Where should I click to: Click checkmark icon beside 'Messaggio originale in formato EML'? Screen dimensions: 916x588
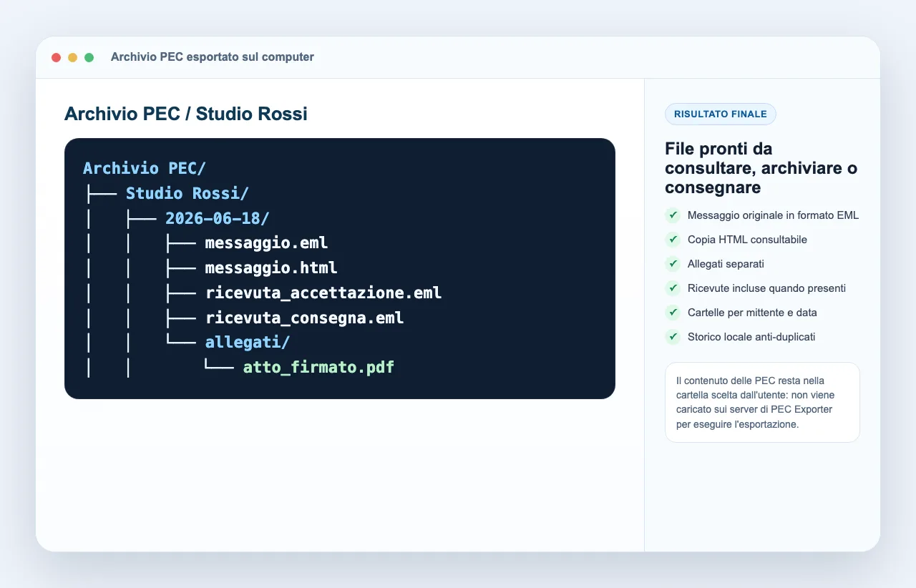click(673, 215)
